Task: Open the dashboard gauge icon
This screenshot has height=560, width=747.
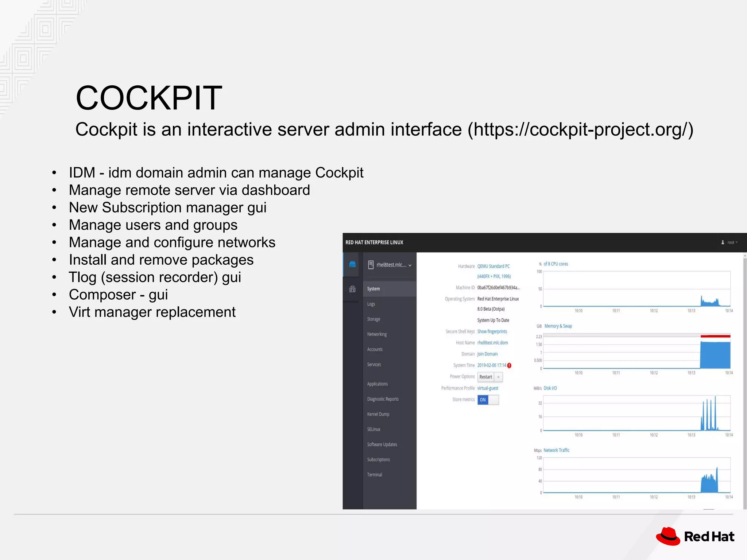Action: coord(352,289)
